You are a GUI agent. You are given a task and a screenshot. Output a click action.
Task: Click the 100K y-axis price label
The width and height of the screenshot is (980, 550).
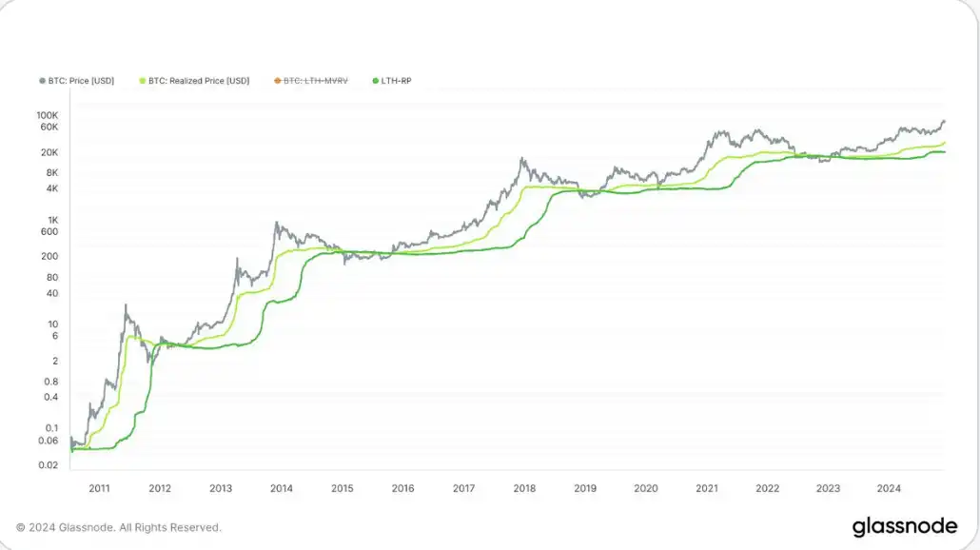[48, 115]
